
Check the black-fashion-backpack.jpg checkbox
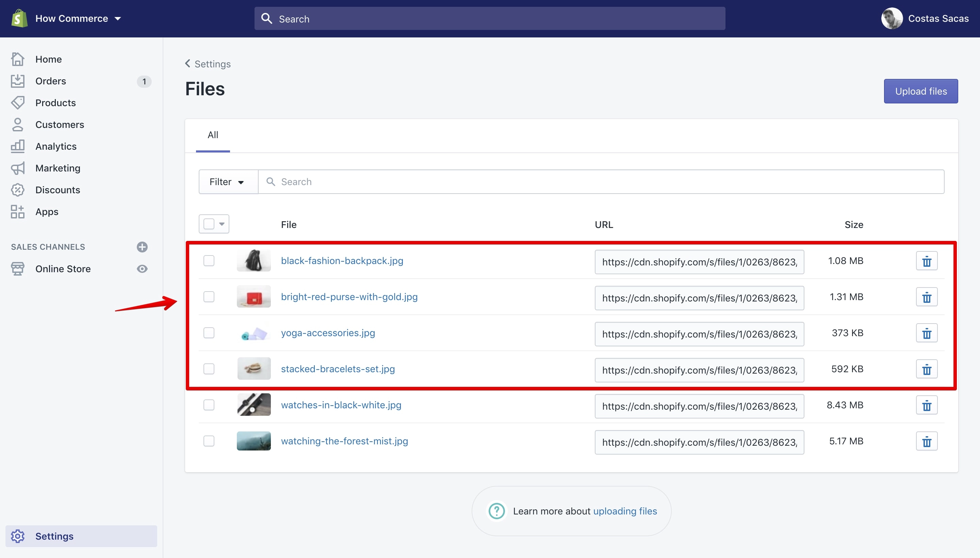click(x=209, y=261)
